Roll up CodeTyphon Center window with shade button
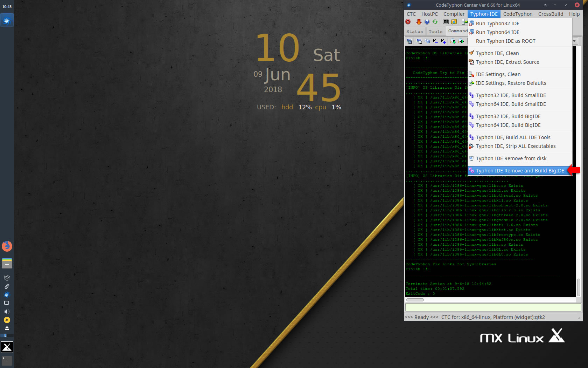 pyautogui.click(x=545, y=5)
